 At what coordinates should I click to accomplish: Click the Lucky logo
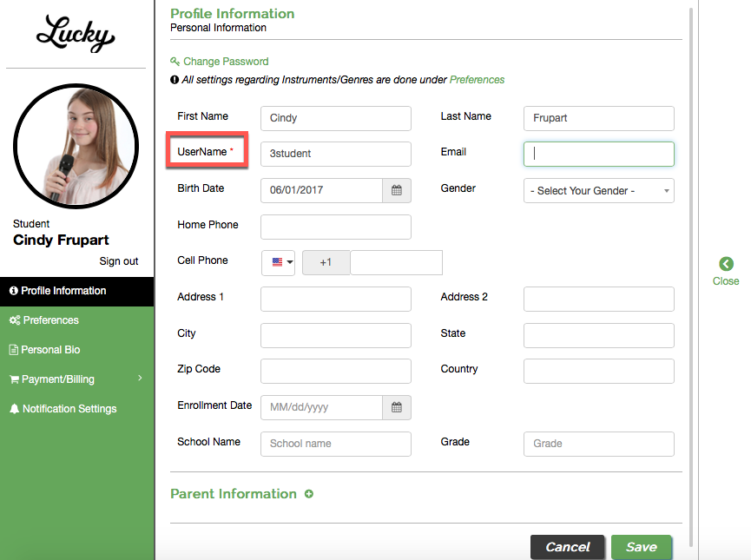pos(76,35)
